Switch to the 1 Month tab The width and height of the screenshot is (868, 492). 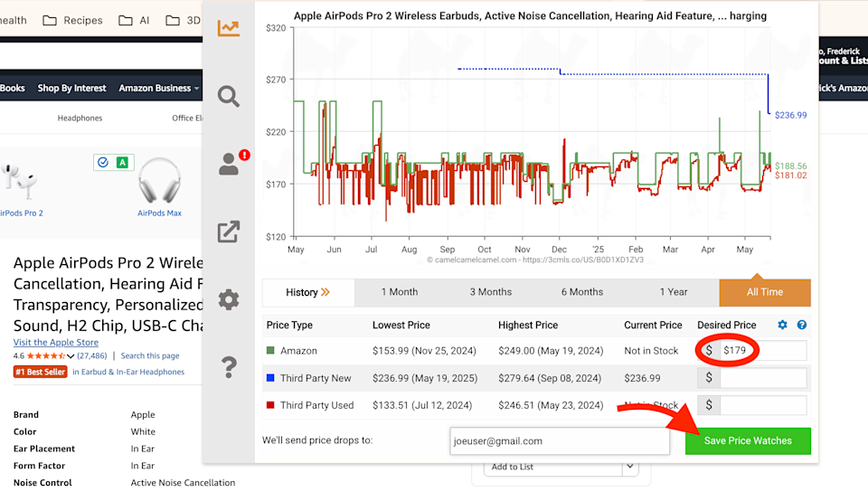tap(400, 292)
